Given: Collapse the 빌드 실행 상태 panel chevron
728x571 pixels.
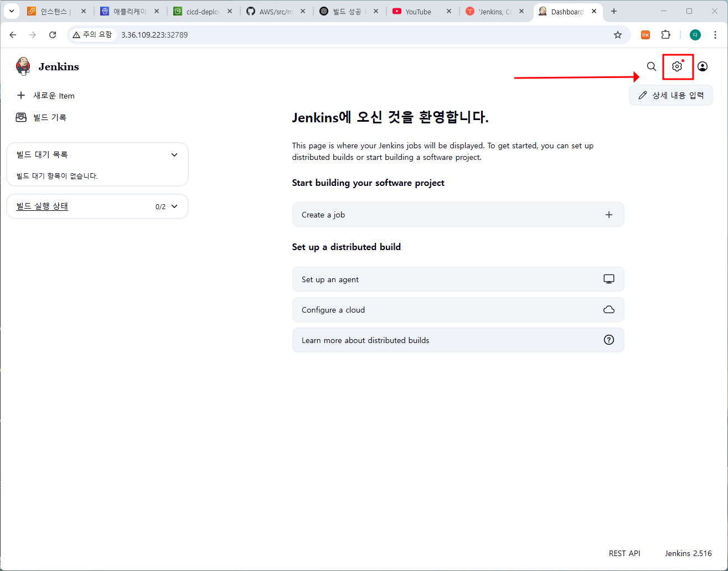Looking at the screenshot, I should tap(174, 206).
